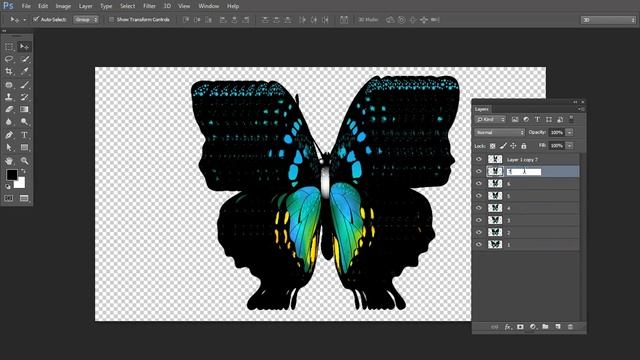Open the Help menu
The image size is (640, 360).
(233, 6)
